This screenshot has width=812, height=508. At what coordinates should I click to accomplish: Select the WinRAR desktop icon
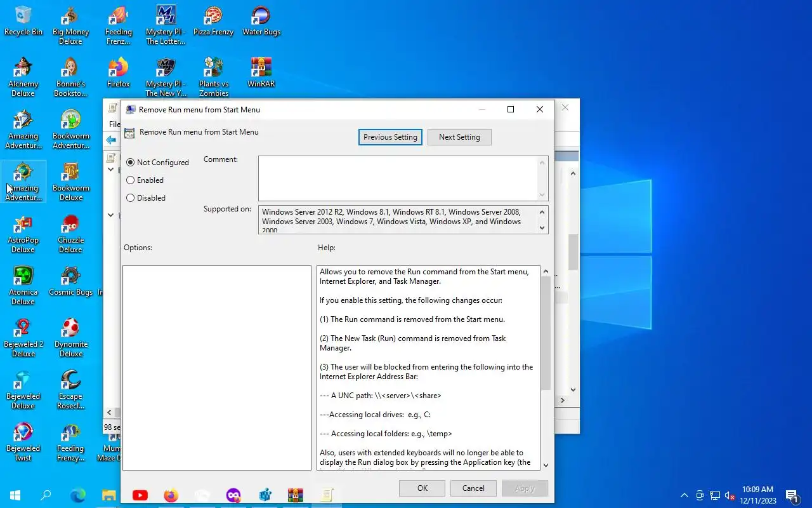pos(261,73)
